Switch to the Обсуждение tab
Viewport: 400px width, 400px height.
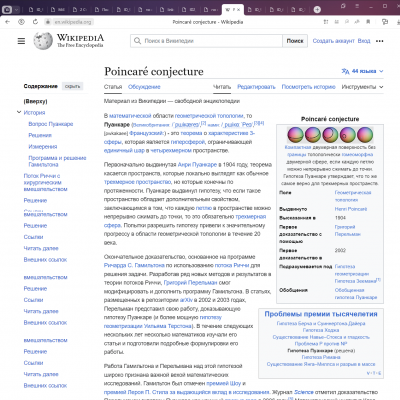[x=144, y=87]
